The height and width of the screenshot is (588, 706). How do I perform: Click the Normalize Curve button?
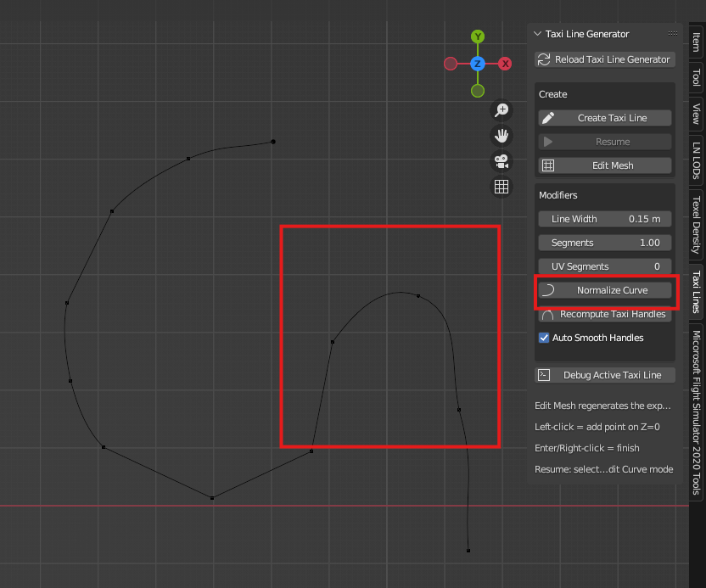point(604,290)
